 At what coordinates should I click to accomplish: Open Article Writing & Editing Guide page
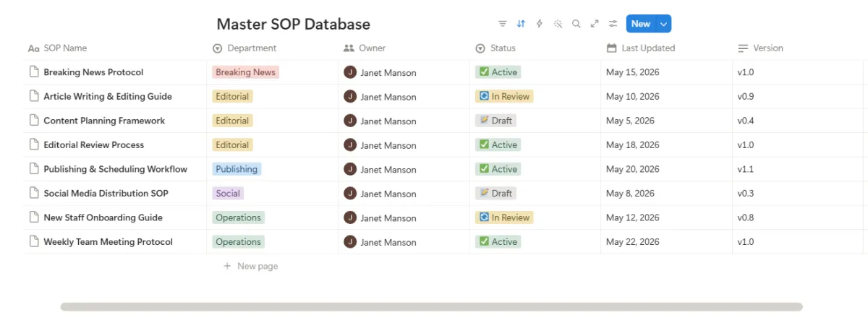point(108,96)
